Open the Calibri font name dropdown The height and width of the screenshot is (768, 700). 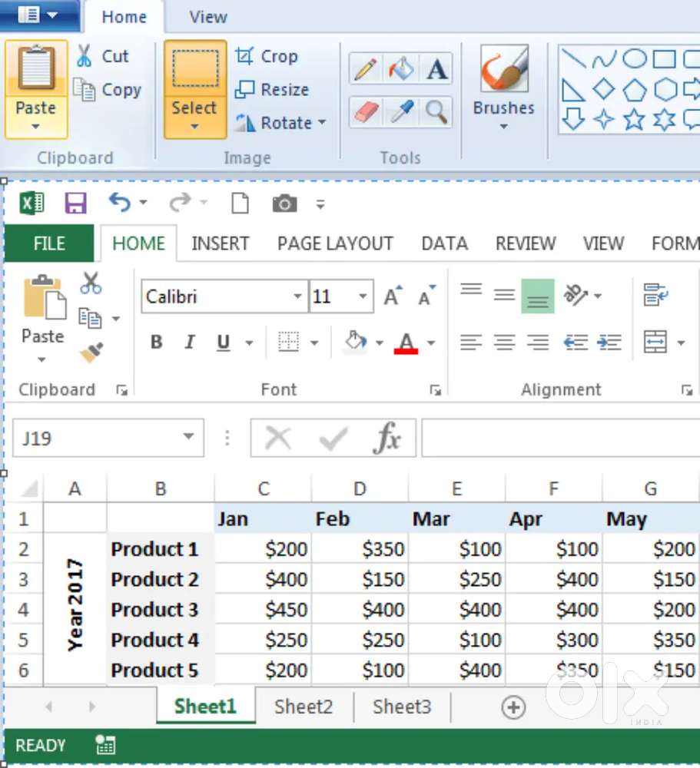[297, 296]
